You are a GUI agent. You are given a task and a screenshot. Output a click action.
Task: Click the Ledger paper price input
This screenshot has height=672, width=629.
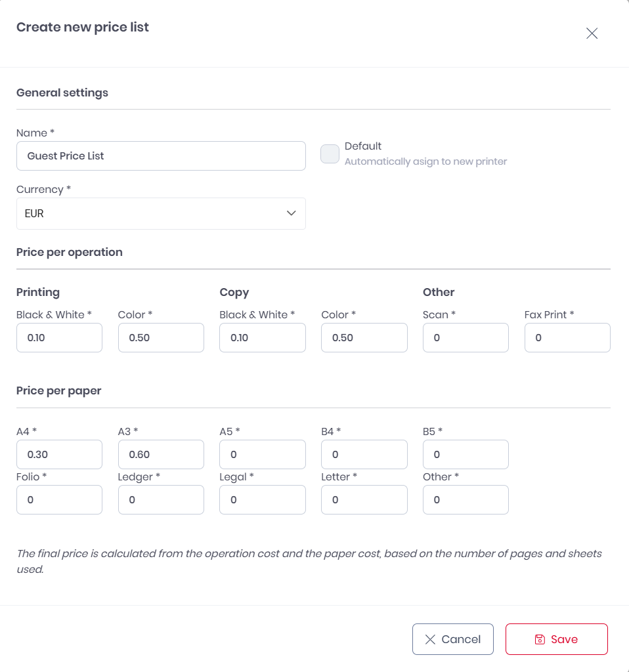point(161,500)
